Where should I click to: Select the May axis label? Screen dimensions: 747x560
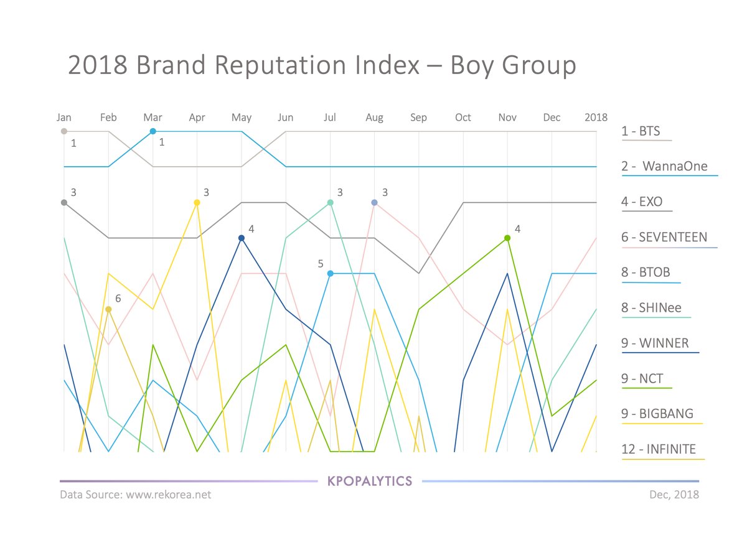click(x=242, y=118)
